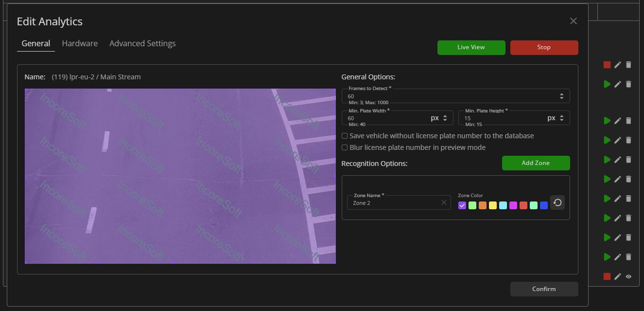The image size is (644, 311).
Task: Choose the magenta zone color swatch
Action: 513,205
